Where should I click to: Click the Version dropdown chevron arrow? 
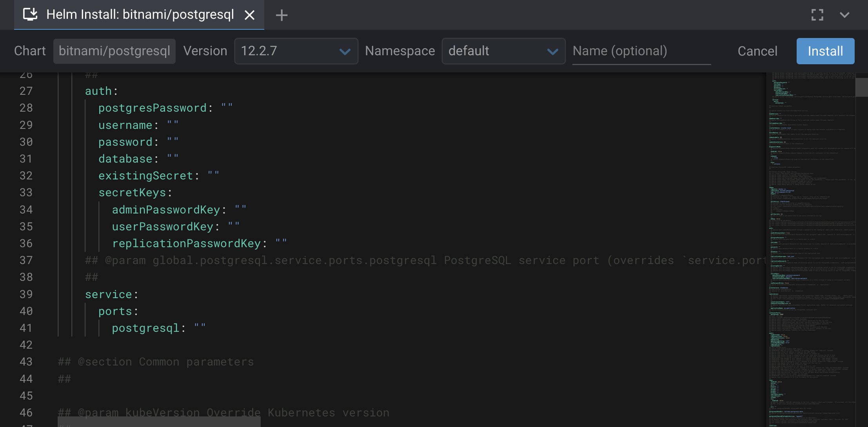(345, 51)
